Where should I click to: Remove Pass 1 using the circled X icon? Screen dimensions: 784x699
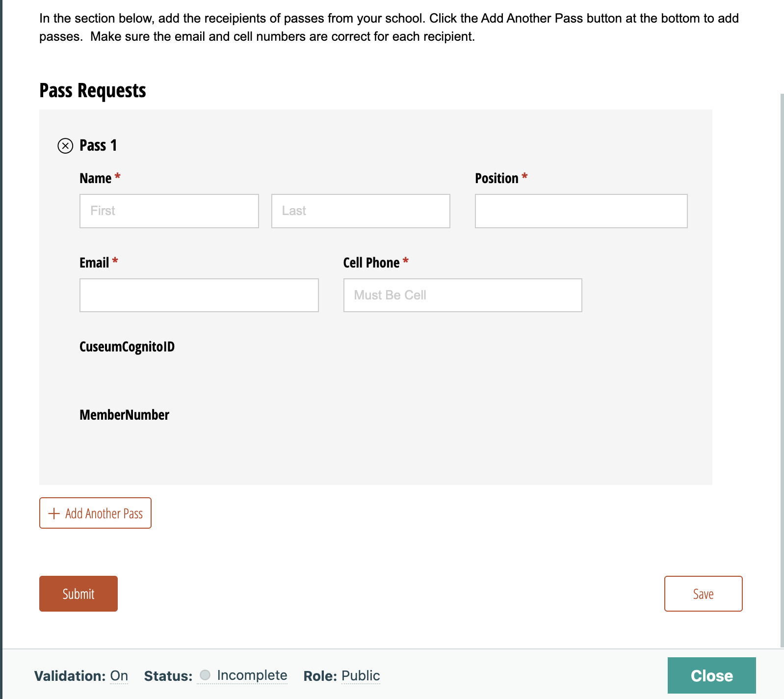click(x=65, y=146)
